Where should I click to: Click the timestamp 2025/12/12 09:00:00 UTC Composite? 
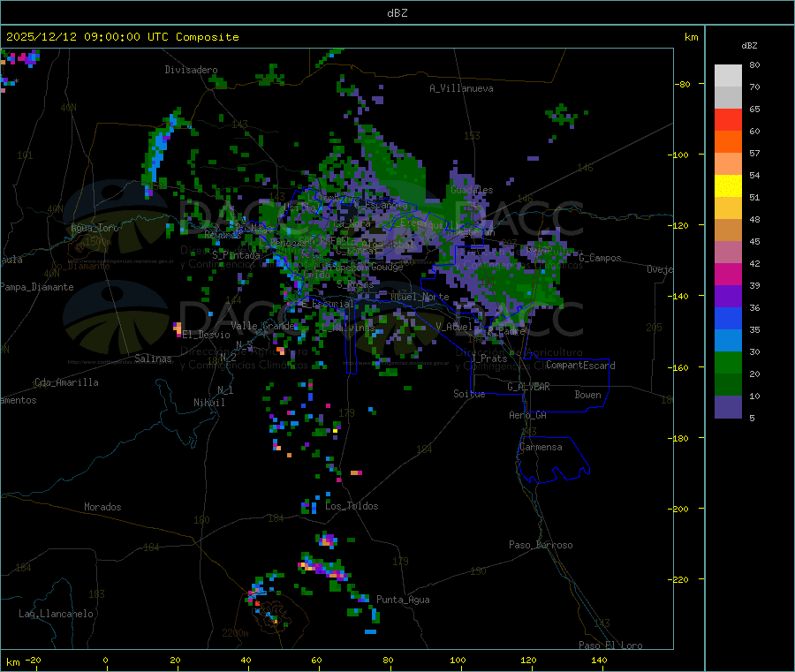pos(122,37)
